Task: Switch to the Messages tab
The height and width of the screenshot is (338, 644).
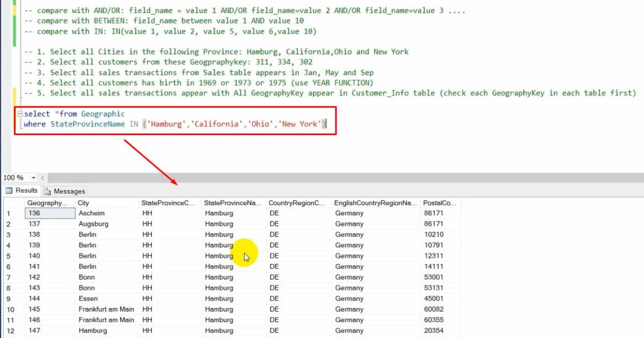Action: (69, 190)
